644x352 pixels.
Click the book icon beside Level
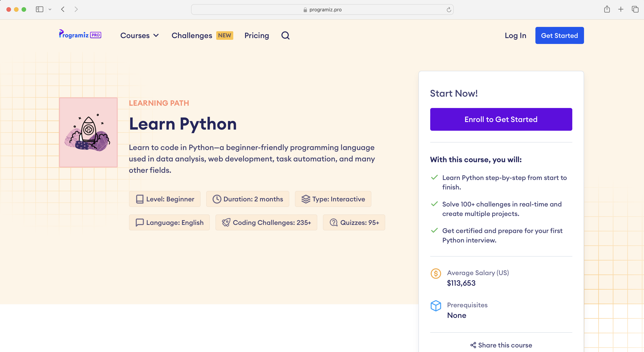click(139, 199)
